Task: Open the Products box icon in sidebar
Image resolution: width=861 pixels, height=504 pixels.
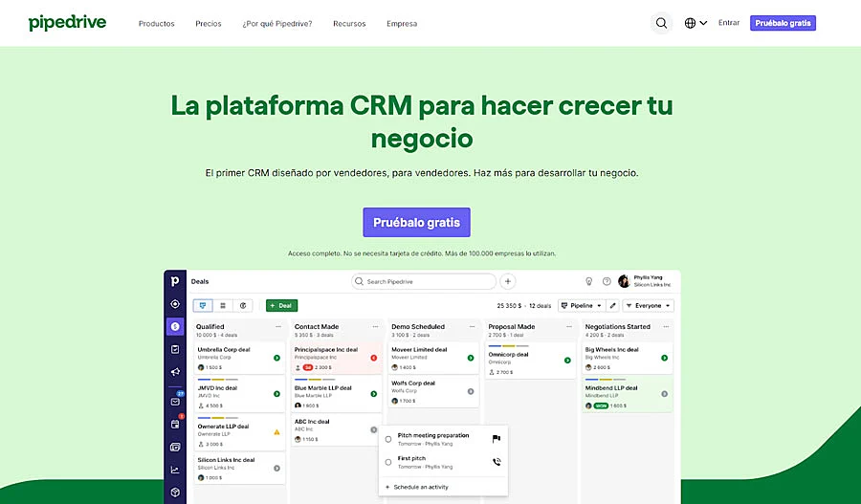Action: (x=175, y=492)
